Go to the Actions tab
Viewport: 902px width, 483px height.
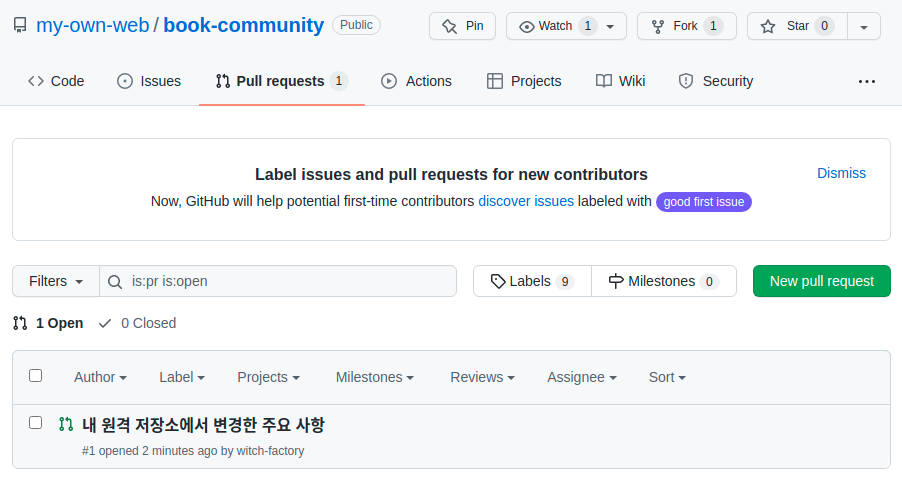(x=416, y=81)
